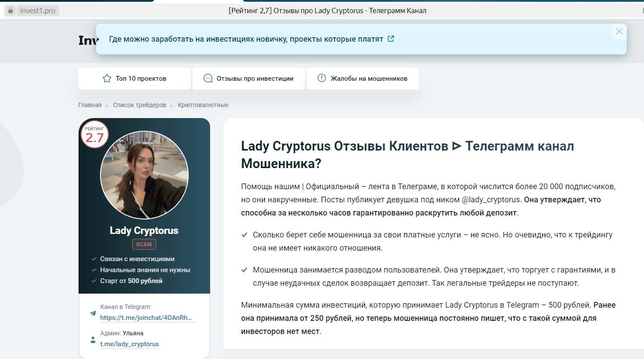Click the text Начальные знания не нужны
Viewport: 644px width, 359px height.
(145, 270)
